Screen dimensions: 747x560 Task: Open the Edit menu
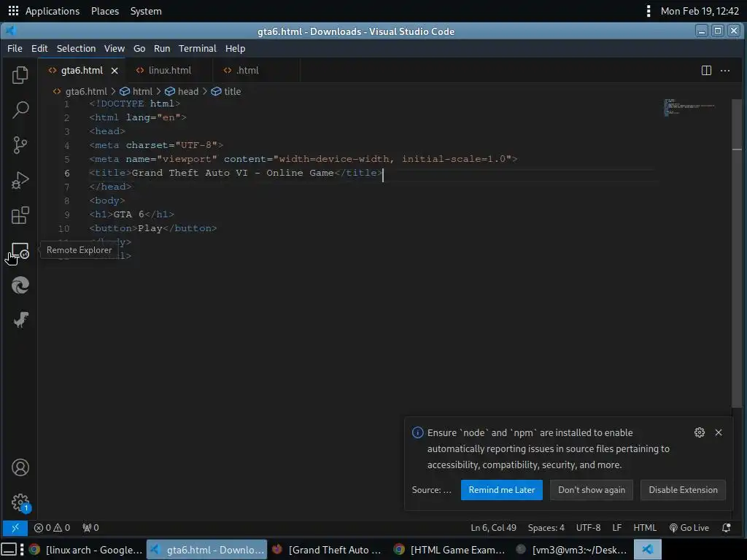[x=39, y=49]
